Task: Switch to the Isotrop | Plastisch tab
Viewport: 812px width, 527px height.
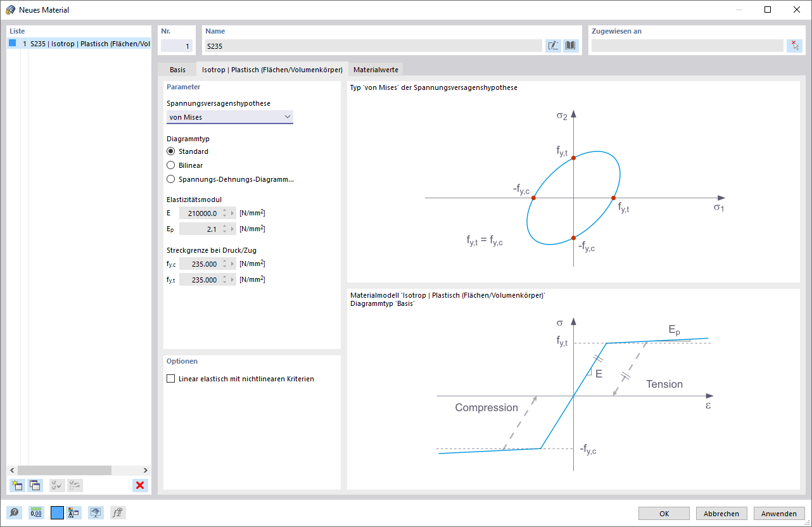Action: (x=272, y=70)
